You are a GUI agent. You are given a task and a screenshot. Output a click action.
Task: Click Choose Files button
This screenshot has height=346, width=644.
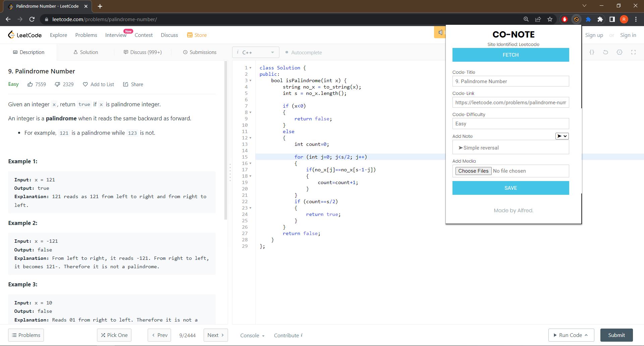(x=473, y=171)
